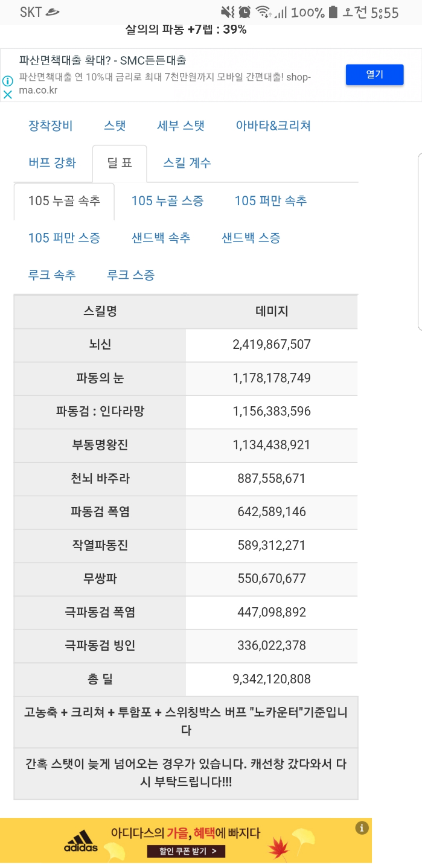Go to the 아바타&크리쳐 tab
422x868 pixels.
pyautogui.click(x=273, y=126)
